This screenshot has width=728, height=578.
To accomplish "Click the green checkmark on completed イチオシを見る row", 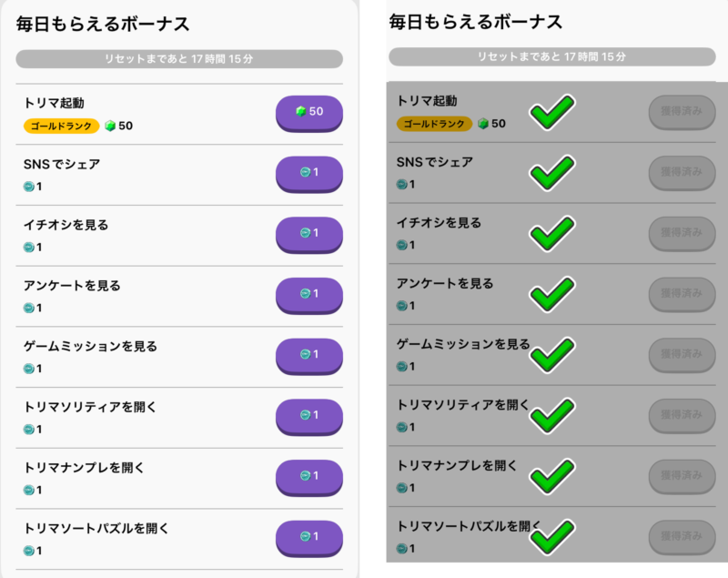I will 552,234.
